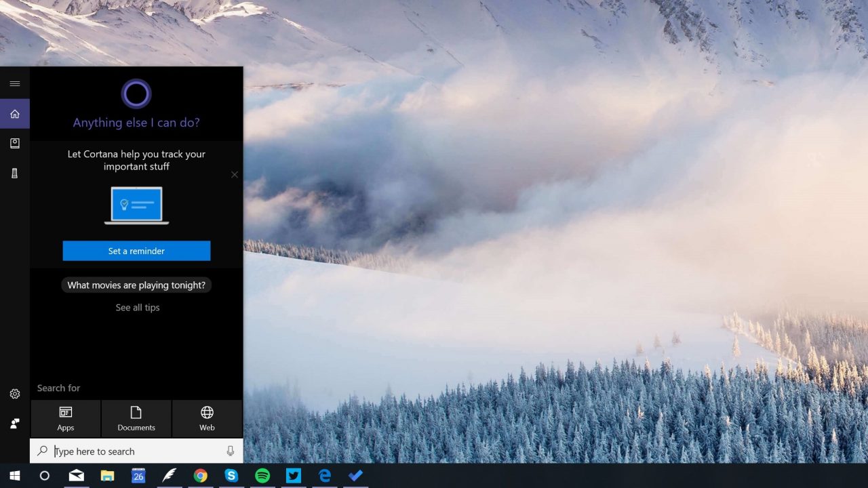Open Cortana Feedback icon

pos(15,424)
